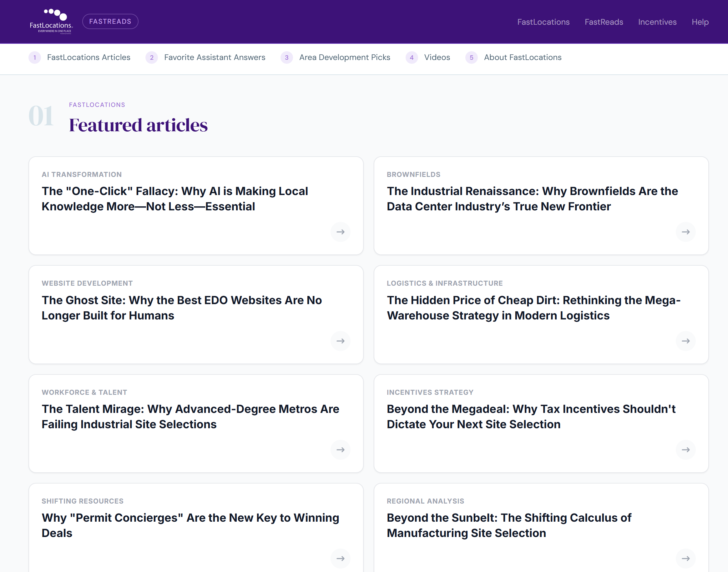Viewport: 728px width, 572px height.
Task: Open FastLocations in the top navigation
Action: [543, 22]
